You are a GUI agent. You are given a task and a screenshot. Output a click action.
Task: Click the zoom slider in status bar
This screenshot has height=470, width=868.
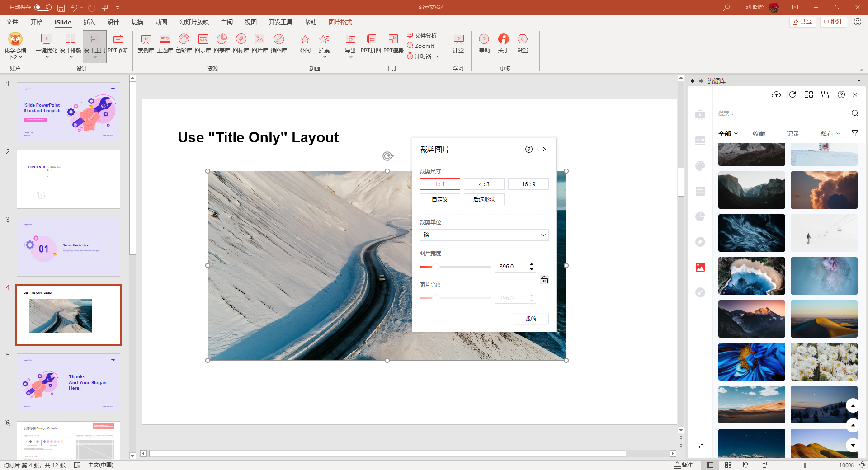pyautogui.click(x=805, y=465)
